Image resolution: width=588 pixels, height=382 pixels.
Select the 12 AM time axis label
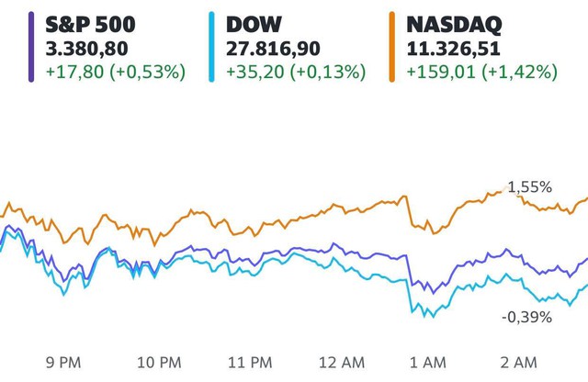[x=342, y=363]
